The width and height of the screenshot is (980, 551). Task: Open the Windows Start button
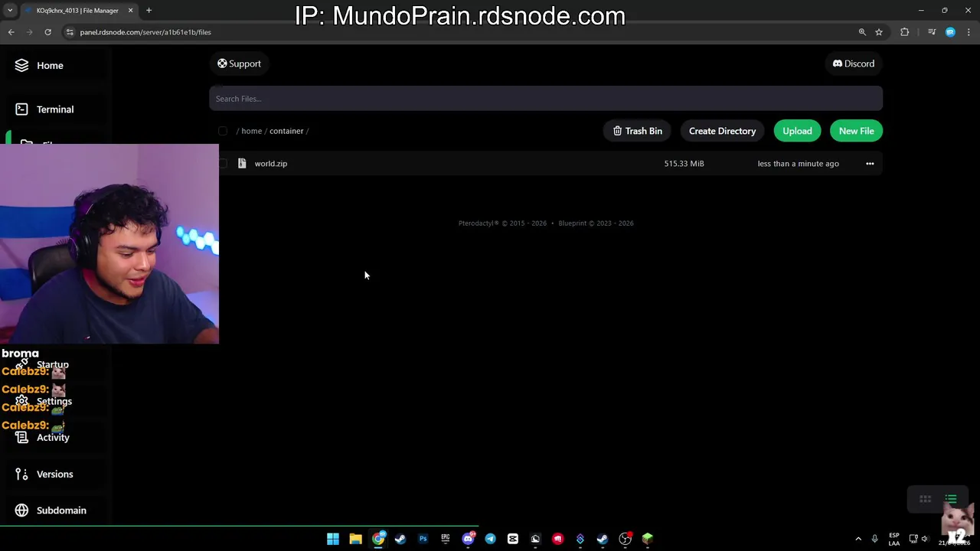tap(333, 539)
